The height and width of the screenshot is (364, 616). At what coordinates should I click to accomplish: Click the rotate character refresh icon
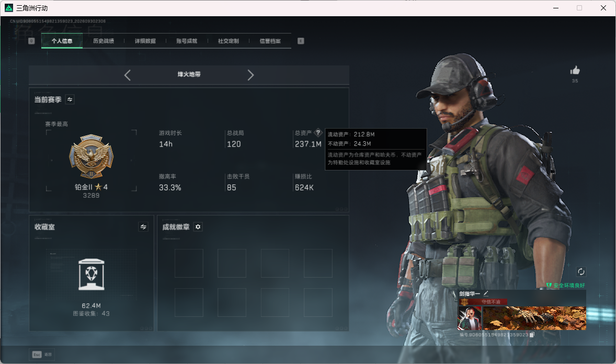581,271
